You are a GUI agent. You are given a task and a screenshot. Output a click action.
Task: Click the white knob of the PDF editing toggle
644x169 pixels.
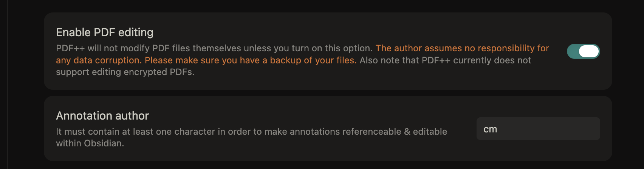tap(589, 51)
